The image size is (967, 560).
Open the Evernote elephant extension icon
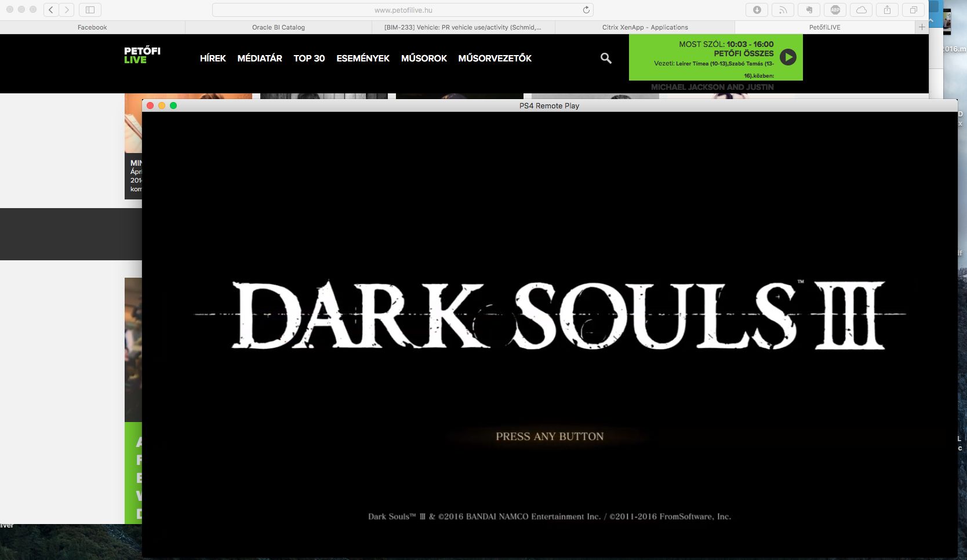pyautogui.click(x=809, y=10)
